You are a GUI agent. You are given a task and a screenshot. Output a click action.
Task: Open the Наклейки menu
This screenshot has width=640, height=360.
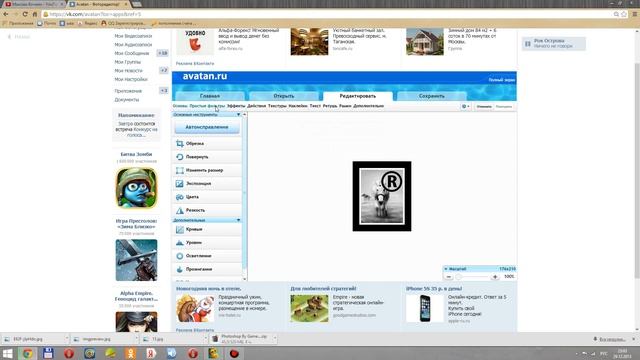(298, 106)
